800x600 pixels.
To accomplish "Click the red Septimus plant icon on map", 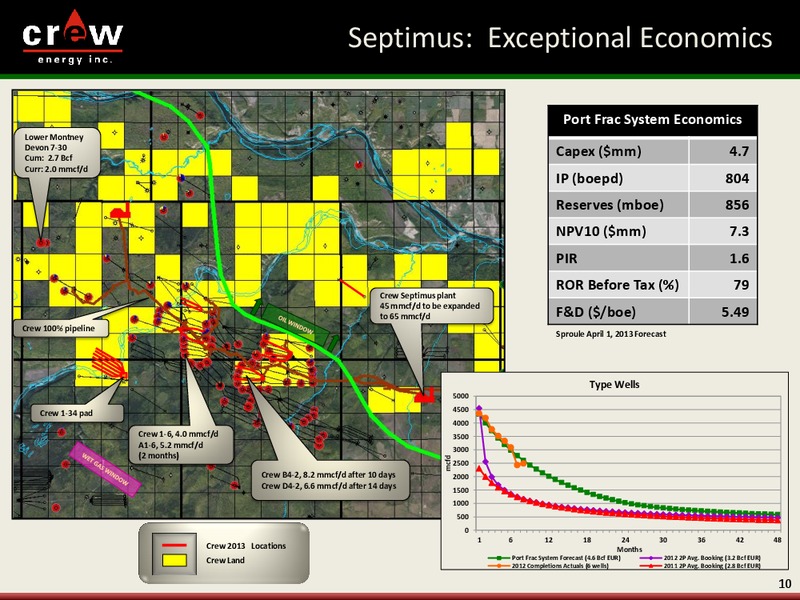I will click(x=424, y=394).
